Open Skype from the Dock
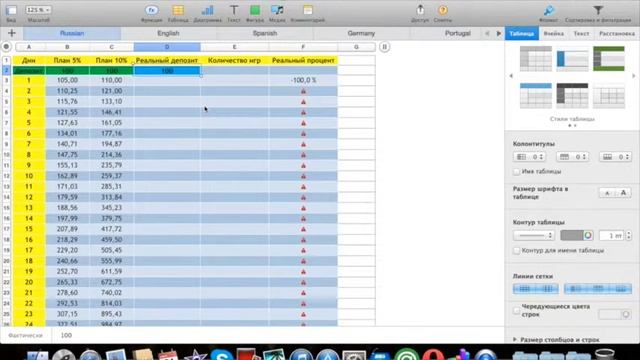 tap(222, 355)
